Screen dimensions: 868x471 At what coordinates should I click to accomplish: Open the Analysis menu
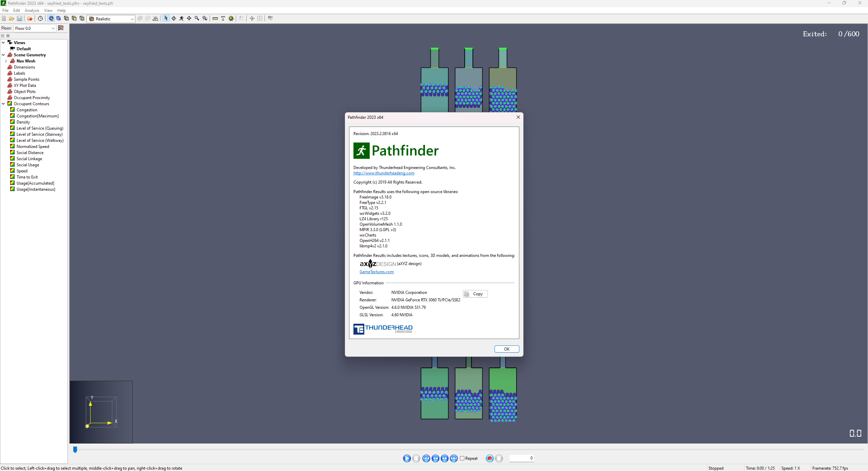coord(32,11)
